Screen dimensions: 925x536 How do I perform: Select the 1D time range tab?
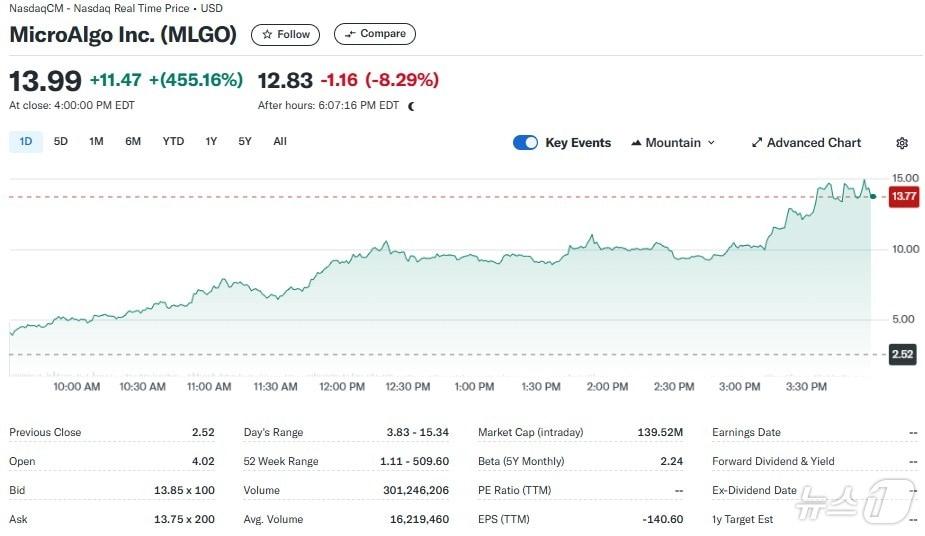coord(26,142)
